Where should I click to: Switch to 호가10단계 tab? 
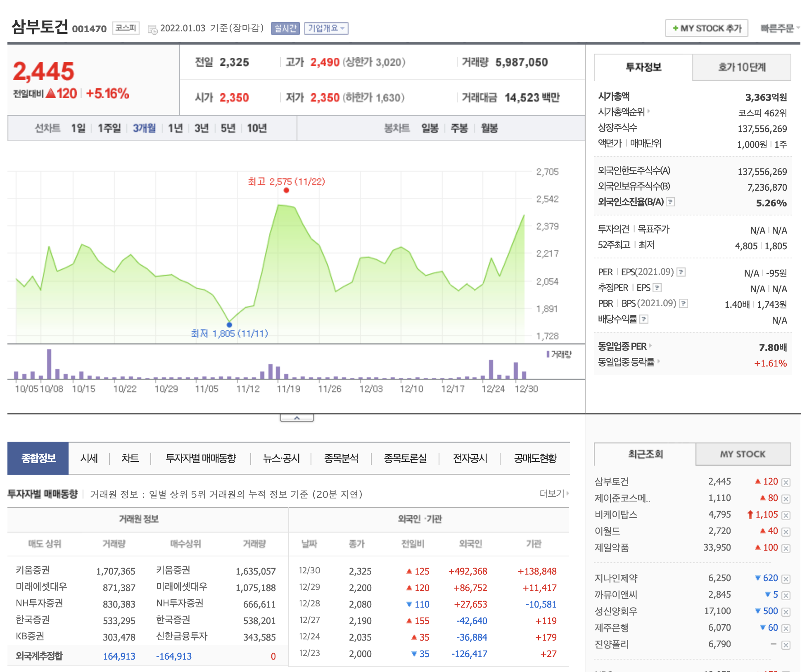click(x=742, y=67)
